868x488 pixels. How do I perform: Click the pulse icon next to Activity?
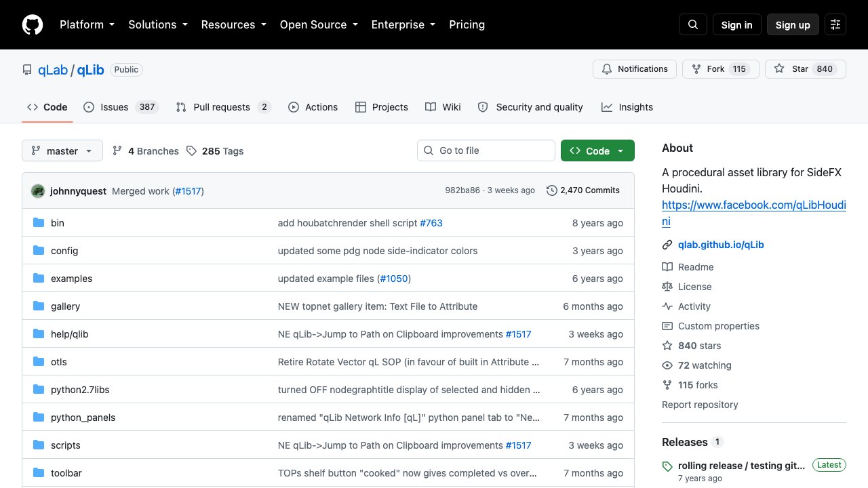(667, 306)
